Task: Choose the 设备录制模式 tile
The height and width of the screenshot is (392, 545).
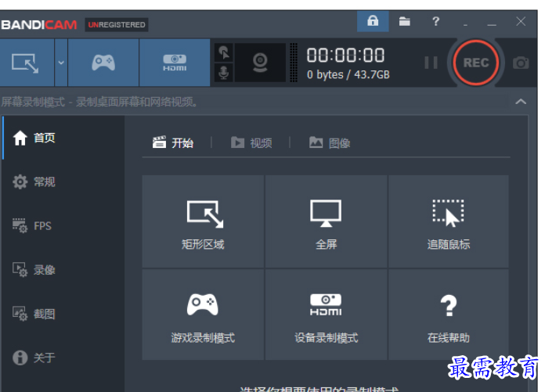Action: [326, 315]
